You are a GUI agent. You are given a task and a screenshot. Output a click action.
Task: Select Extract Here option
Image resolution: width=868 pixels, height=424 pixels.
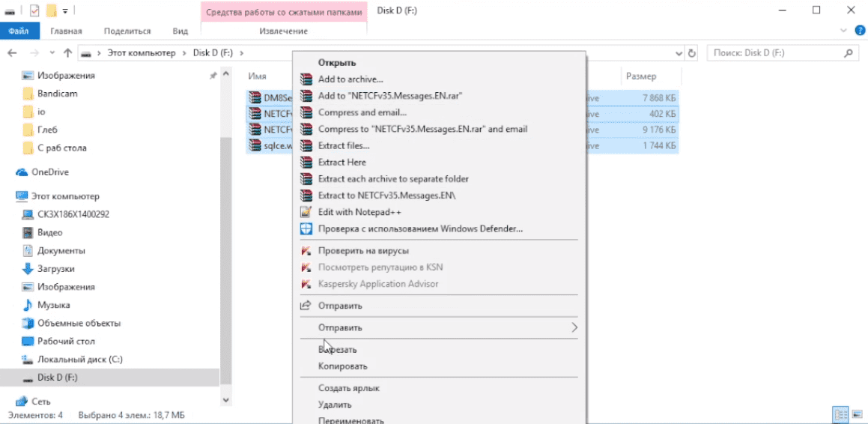point(342,162)
